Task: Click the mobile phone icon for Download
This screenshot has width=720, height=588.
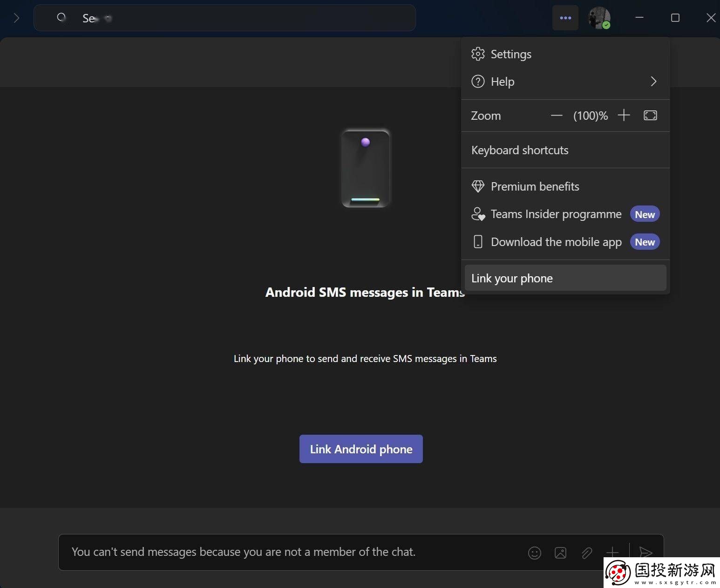Action: coord(478,242)
